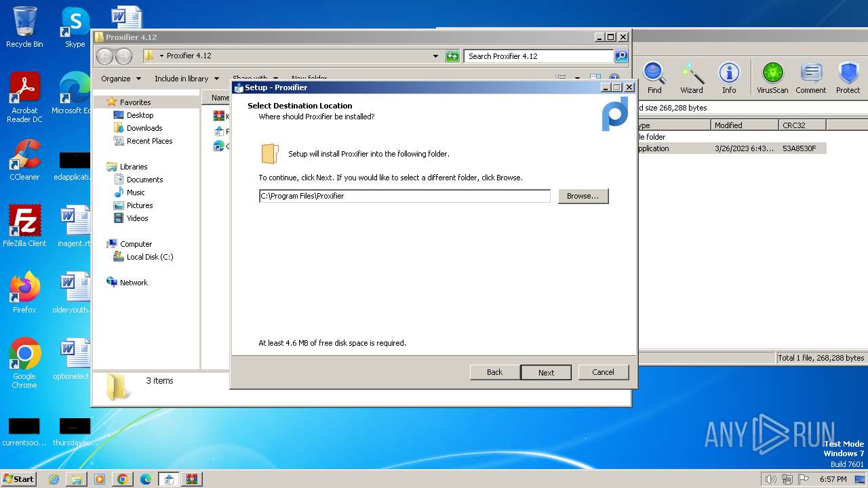Open Windows Explorer taskbar icon
Screen dimensions: 868x488
click(x=77, y=479)
